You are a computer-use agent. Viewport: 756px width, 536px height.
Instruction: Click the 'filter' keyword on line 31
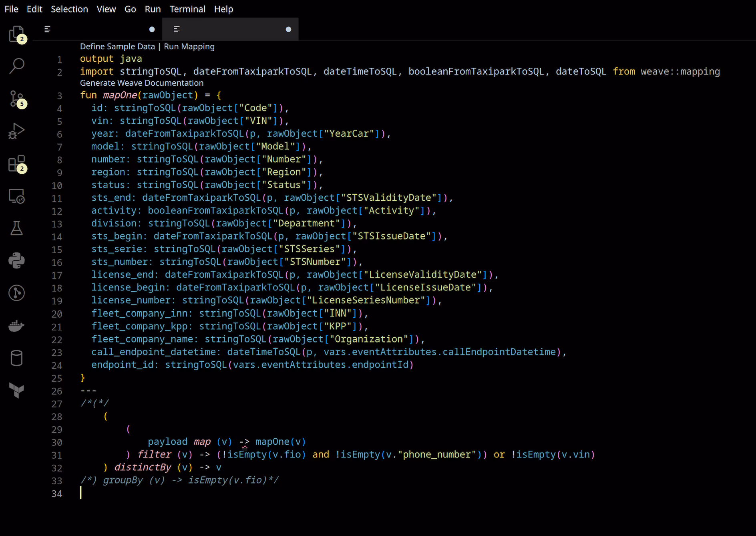(x=154, y=454)
